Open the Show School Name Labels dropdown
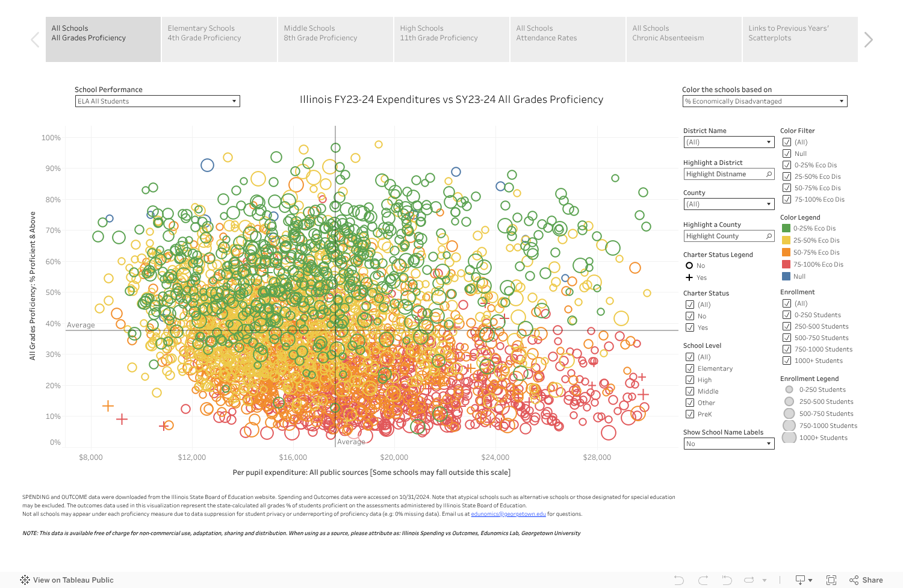 coord(728,444)
